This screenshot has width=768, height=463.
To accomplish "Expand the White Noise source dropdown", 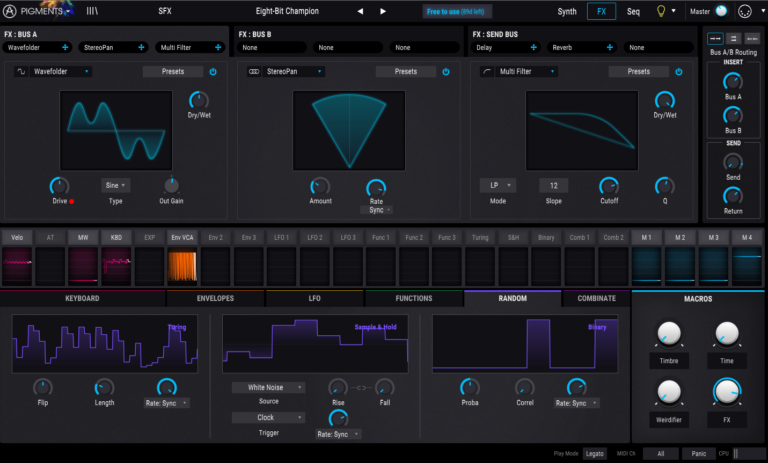I will click(x=269, y=387).
